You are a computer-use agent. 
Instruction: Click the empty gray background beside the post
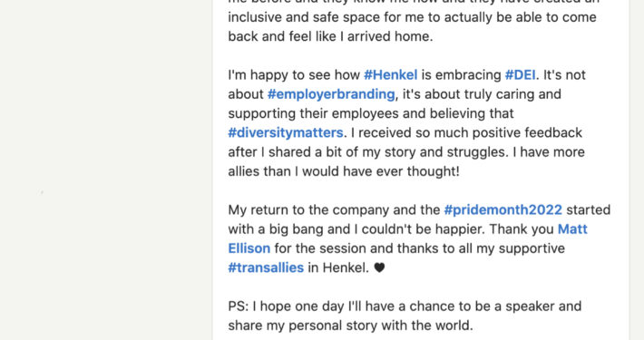click(x=106, y=170)
